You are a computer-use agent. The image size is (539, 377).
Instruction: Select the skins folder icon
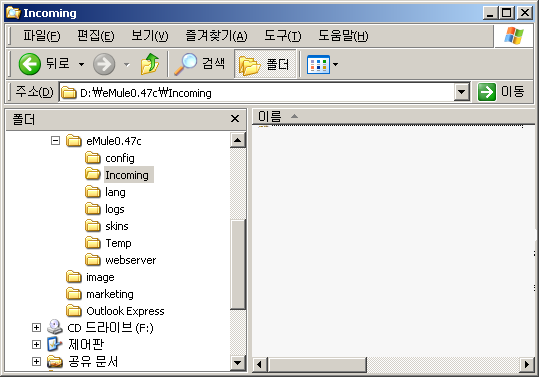coord(93,225)
